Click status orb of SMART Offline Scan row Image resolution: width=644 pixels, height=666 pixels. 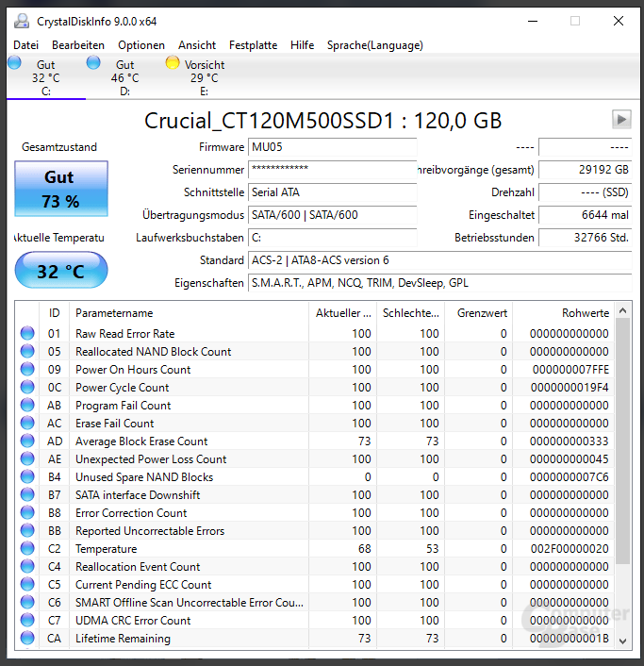click(x=27, y=602)
